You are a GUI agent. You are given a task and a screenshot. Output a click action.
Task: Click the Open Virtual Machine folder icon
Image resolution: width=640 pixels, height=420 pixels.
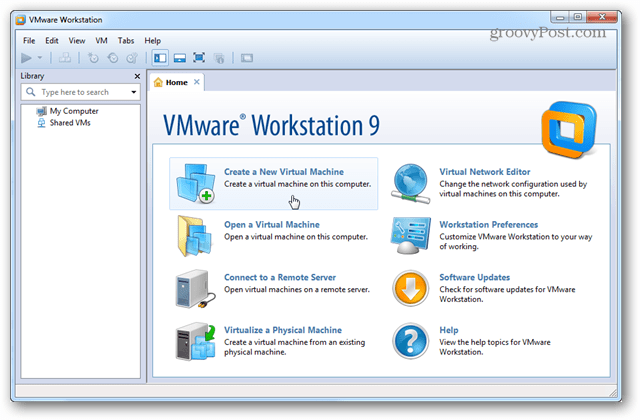pos(195,236)
